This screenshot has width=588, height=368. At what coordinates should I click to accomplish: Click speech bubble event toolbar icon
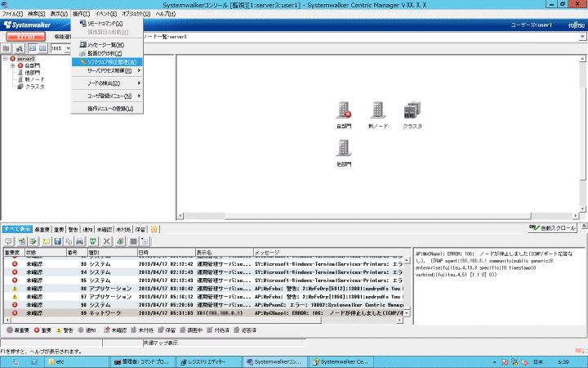click(x=9, y=241)
